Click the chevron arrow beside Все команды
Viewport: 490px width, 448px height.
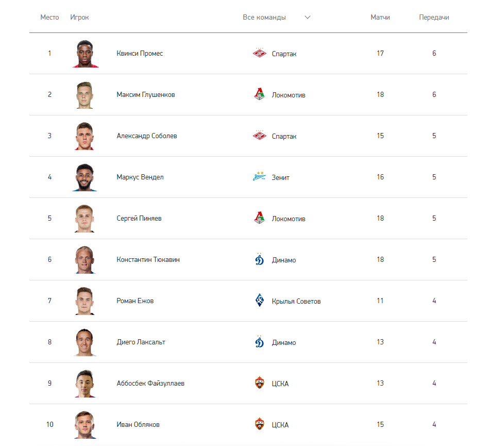click(x=308, y=17)
